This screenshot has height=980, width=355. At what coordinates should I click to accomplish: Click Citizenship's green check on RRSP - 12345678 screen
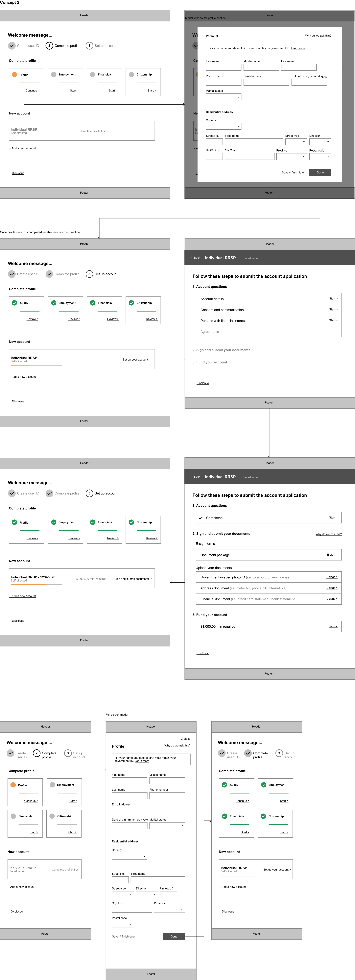pos(131,522)
